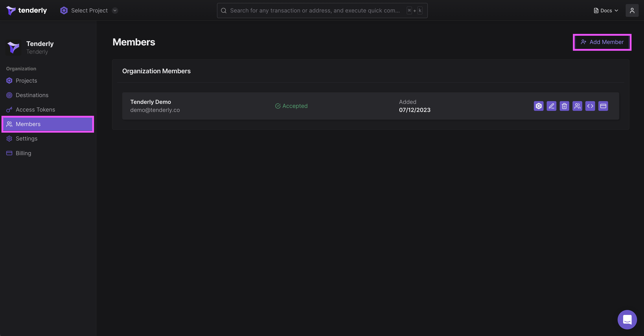The width and height of the screenshot is (644, 336).
Task: Click the code brackets icon for Tenderly Demo
Action: (x=590, y=106)
